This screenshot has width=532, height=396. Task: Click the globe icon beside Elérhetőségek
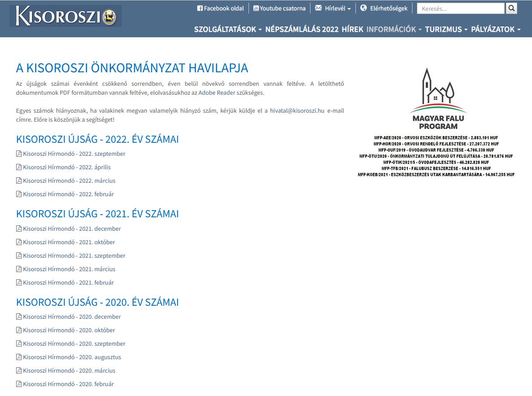tap(364, 8)
